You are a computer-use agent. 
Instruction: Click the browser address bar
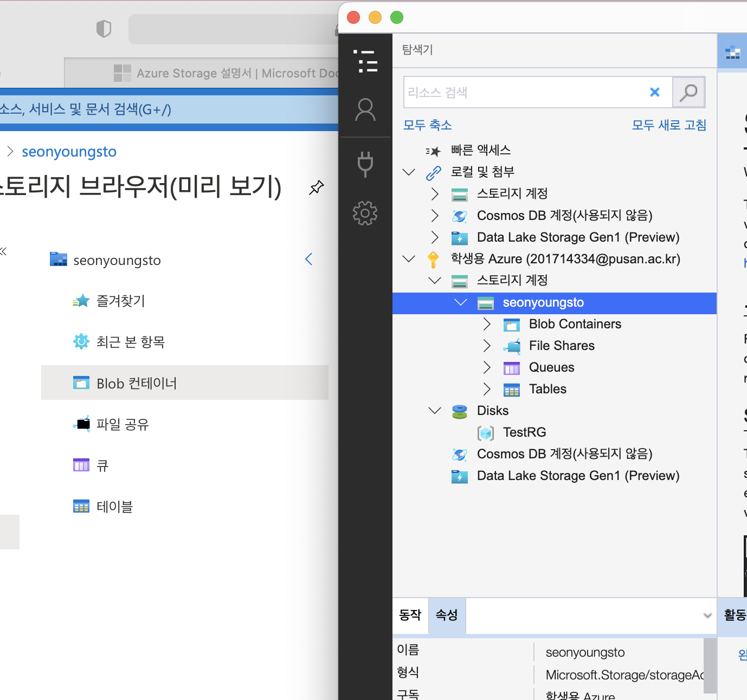pos(233,29)
